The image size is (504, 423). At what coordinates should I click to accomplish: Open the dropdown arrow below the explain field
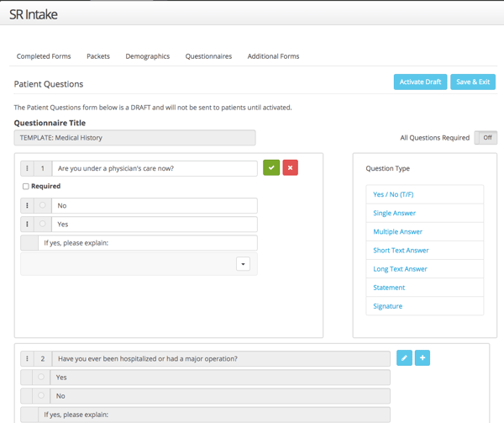243,264
